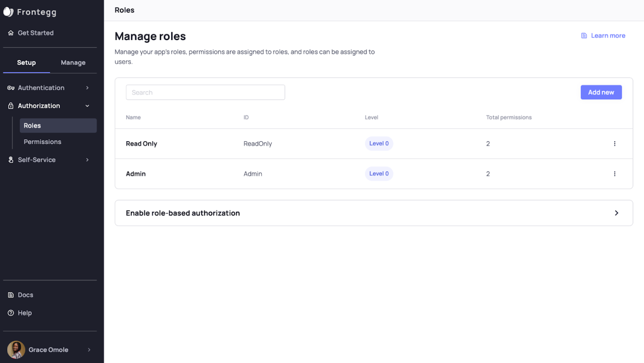Click the padlock icon beside Authorization
The width and height of the screenshot is (644, 363).
point(10,106)
